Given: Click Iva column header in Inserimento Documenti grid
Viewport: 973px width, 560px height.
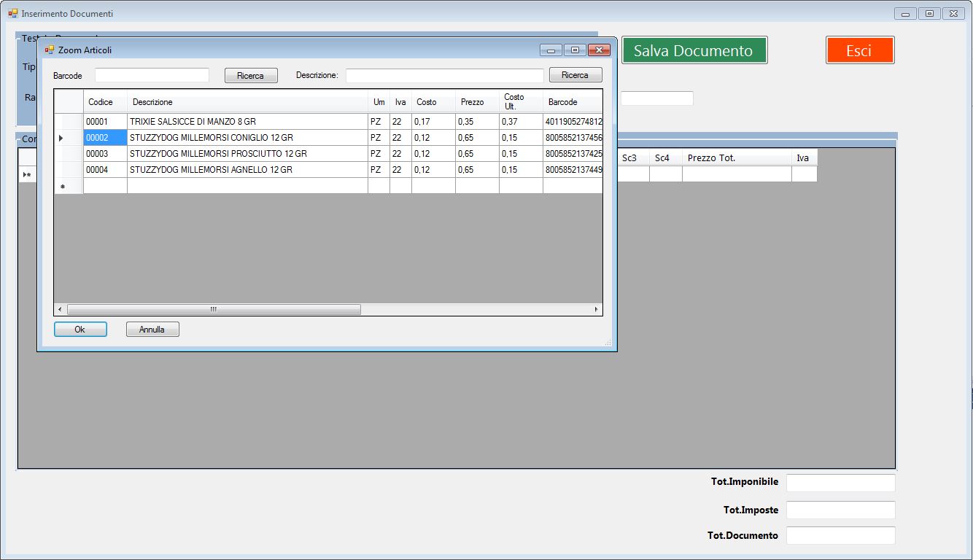Looking at the screenshot, I should pos(805,157).
